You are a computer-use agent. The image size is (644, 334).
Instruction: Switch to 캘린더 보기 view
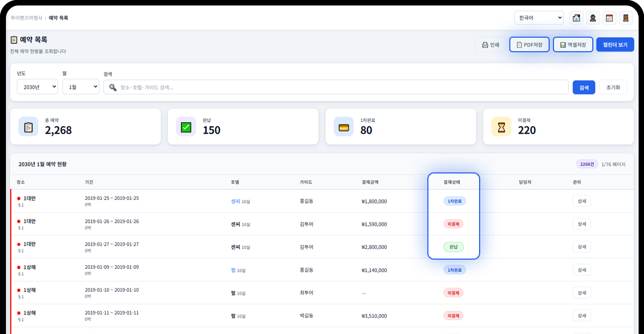click(x=615, y=45)
